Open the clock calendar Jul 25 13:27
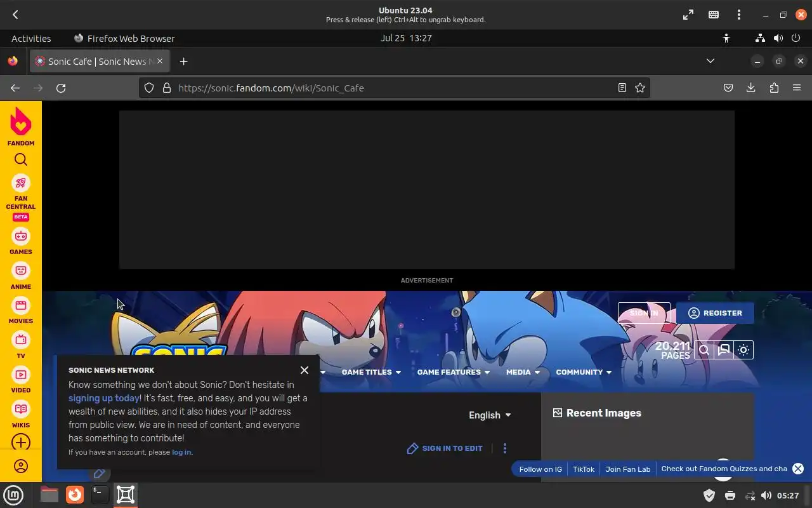812x508 pixels. (406, 38)
